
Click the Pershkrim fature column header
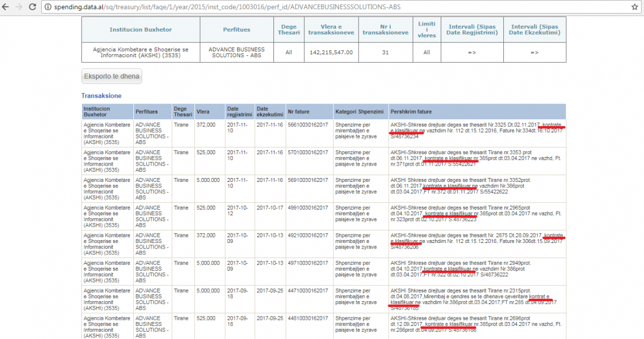(412, 112)
